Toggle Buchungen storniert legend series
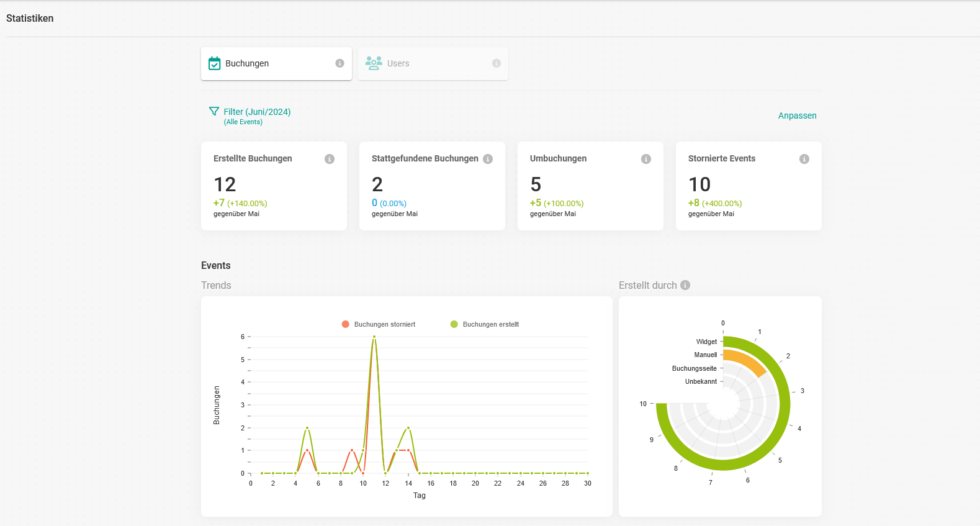980x526 pixels. [x=379, y=324]
